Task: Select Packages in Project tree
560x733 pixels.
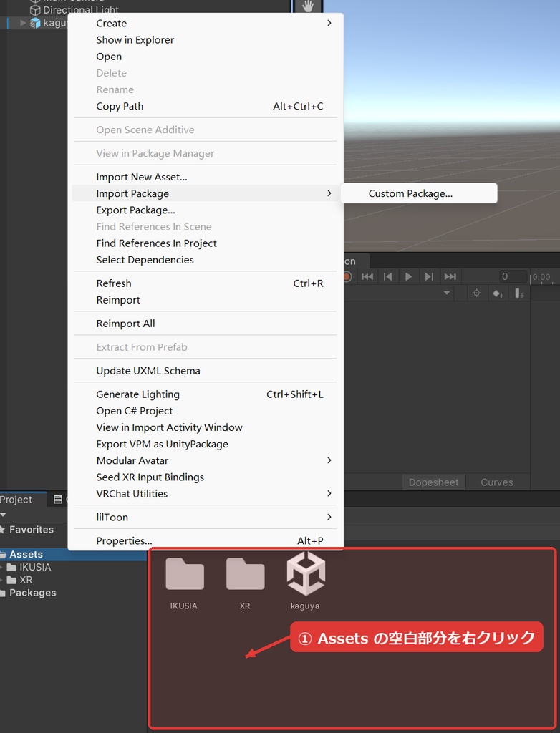Action: pos(32,593)
